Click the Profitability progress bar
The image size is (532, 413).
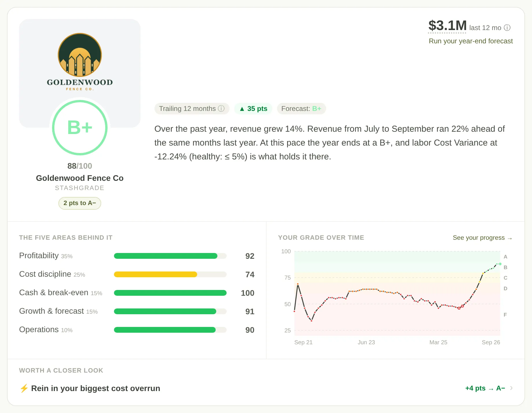170,256
